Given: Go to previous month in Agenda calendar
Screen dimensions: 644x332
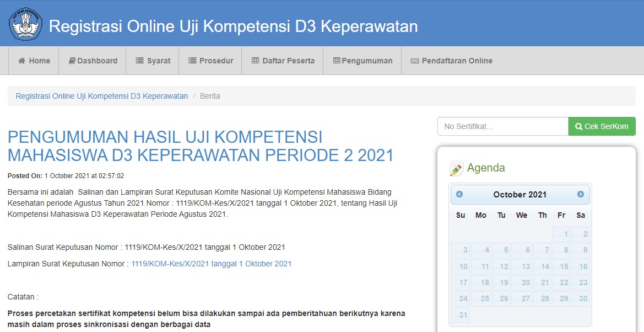Looking at the screenshot, I should pos(459,194).
